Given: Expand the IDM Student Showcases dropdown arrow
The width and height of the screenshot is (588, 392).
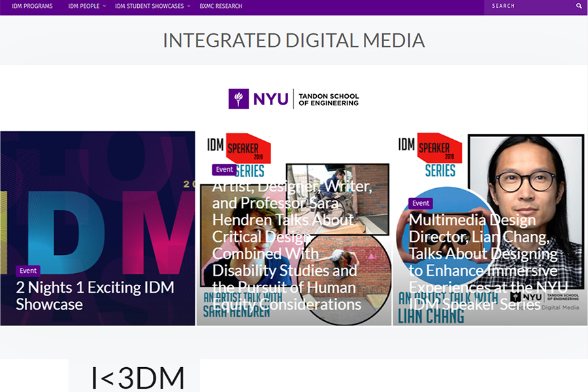Looking at the screenshot, I should [x=189, y=6].
